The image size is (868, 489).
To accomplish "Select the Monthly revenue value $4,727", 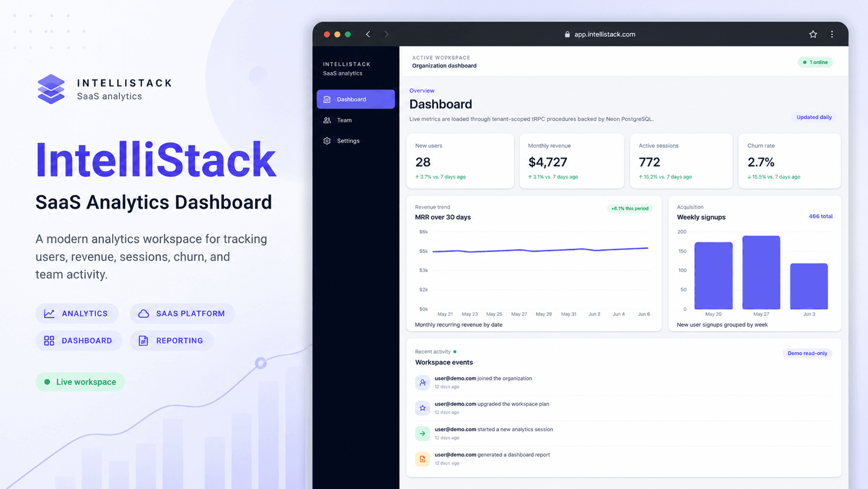I will point(548,162).
